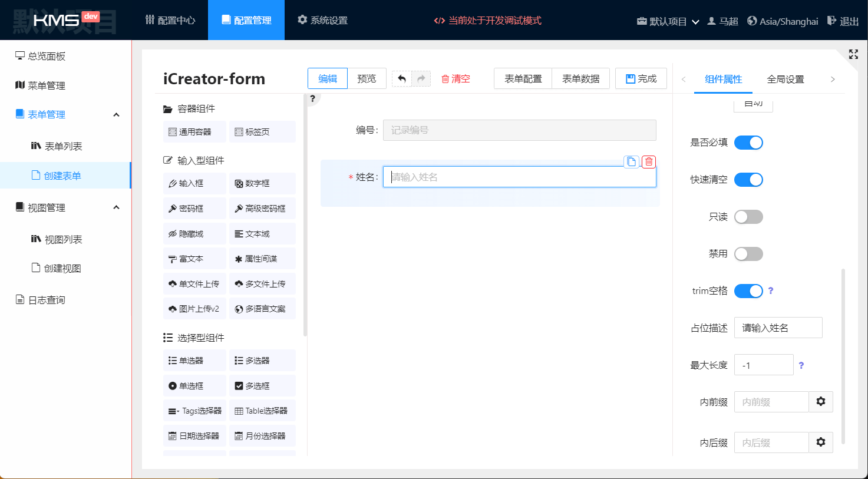Delete the 姓名 field with trash icon

(649, 161)
